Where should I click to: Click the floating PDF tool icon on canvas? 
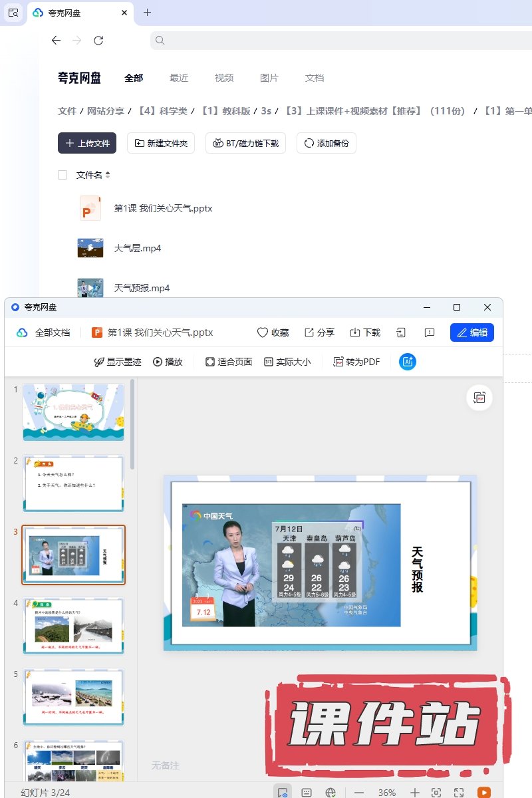click(479, 398)
